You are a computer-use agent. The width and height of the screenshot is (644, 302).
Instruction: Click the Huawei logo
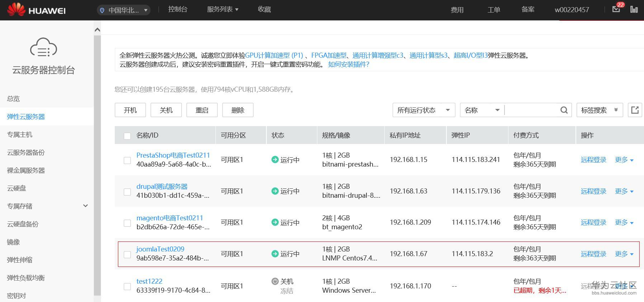point(36,10)
